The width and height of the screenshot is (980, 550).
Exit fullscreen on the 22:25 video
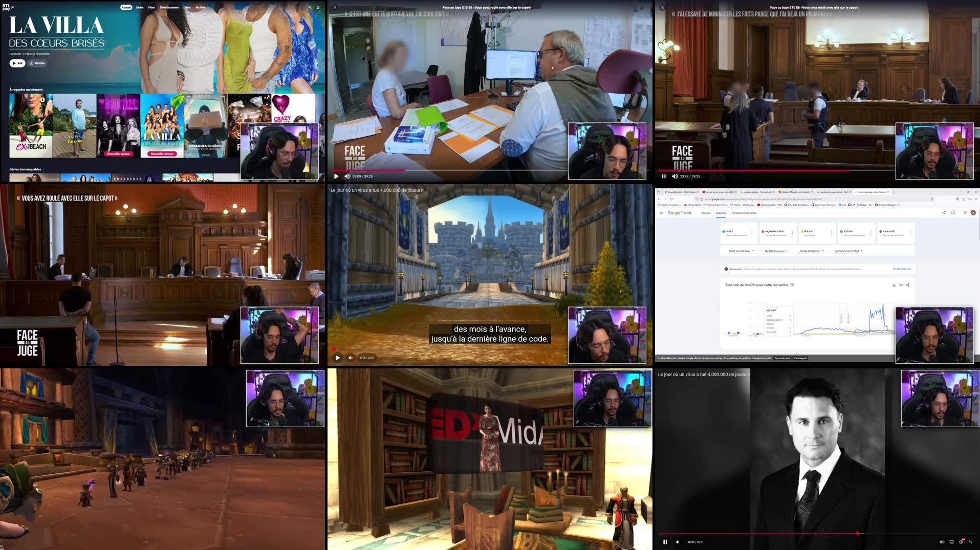tap(970, 542)
